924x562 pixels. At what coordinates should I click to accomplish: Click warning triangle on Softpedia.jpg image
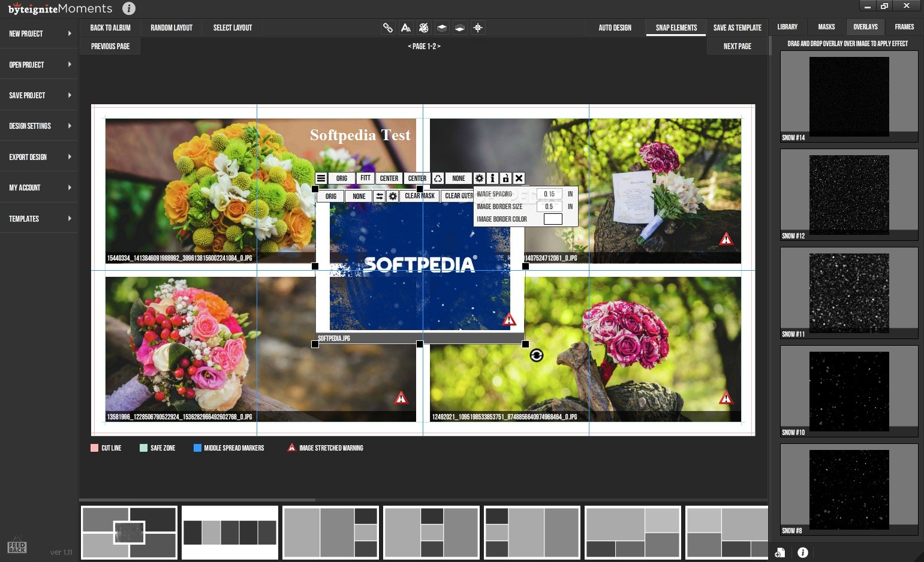(x=509, y=319)
